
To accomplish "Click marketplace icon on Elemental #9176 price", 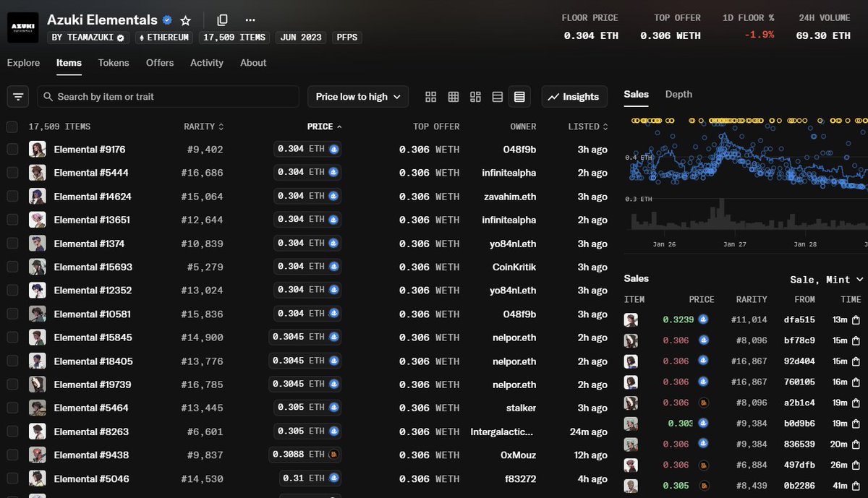I will click(x=333, y=149).
